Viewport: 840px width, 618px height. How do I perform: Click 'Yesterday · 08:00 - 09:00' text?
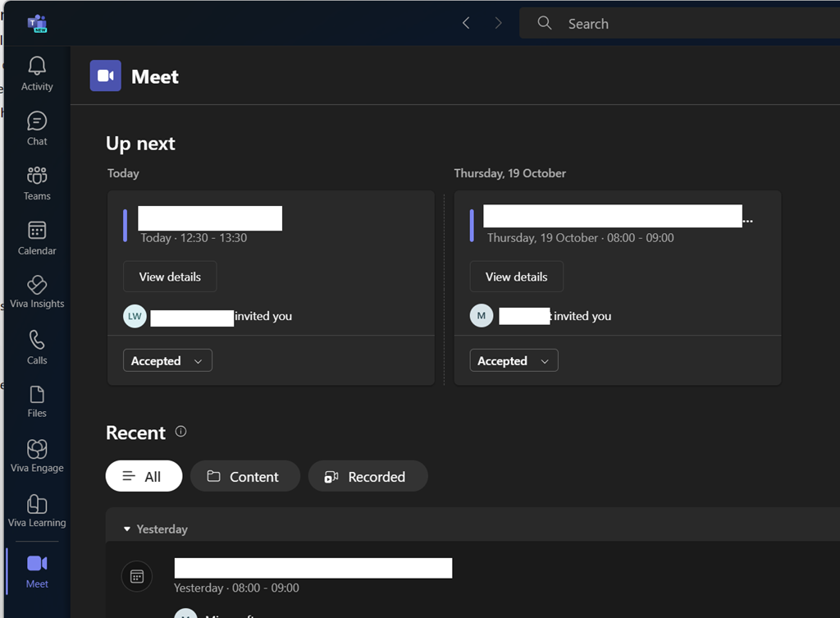[236, 588]
